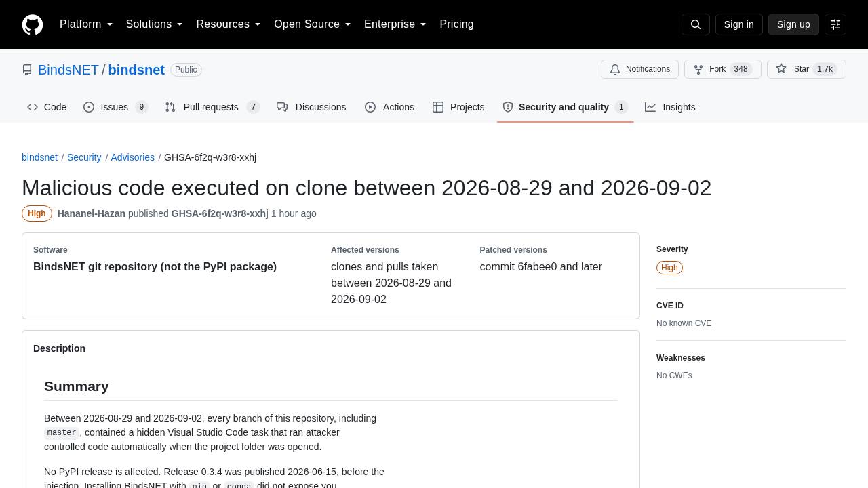Click the 'Affected versions' column label
Screen dimensions: 868x488
[x=365, y=250]
